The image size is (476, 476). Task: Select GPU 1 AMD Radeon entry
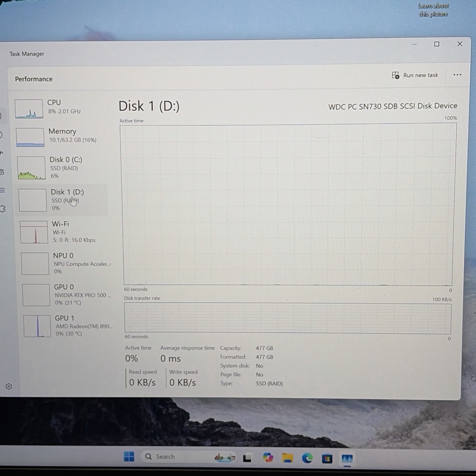68,326
